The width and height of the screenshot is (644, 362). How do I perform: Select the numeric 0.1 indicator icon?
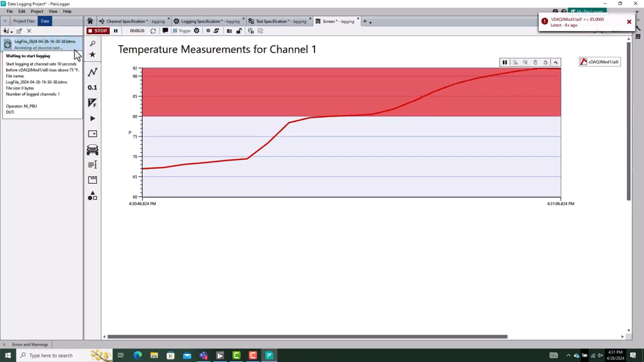92,87
